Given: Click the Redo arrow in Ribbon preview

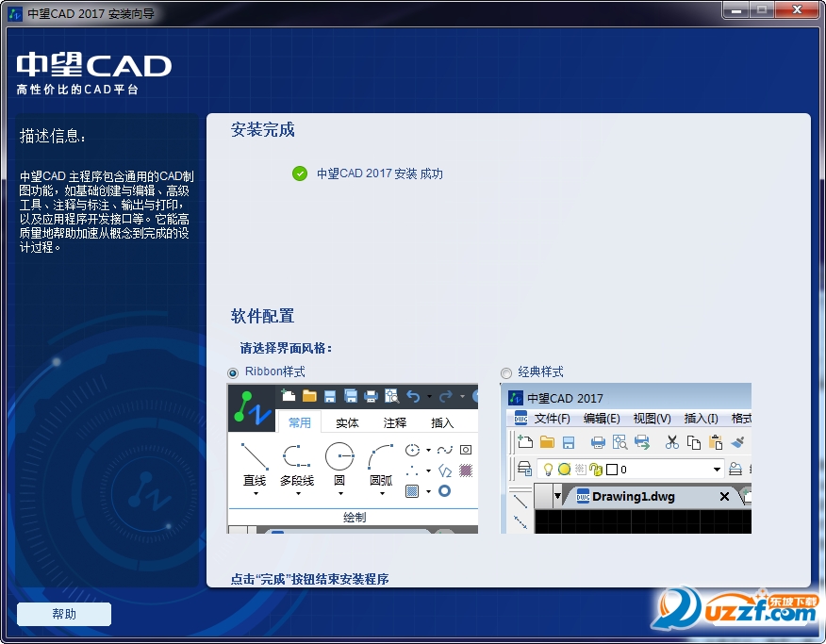Looking at the screenshot, I should click(x=446, y=396).
